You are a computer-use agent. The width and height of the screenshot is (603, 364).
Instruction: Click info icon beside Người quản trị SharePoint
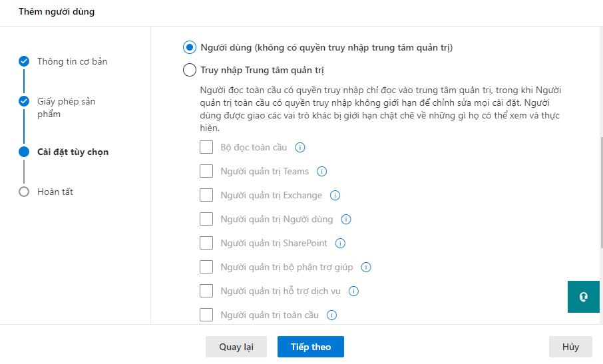pos(341,244)
